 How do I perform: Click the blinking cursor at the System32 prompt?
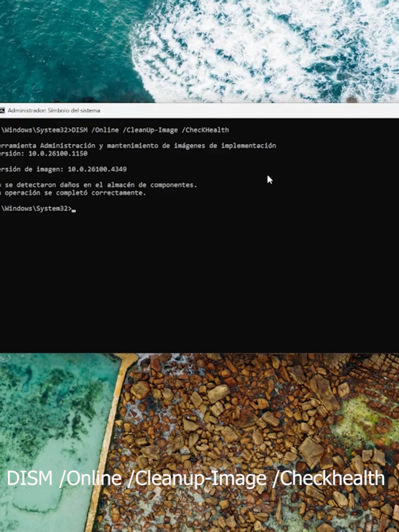click(73, 209)
